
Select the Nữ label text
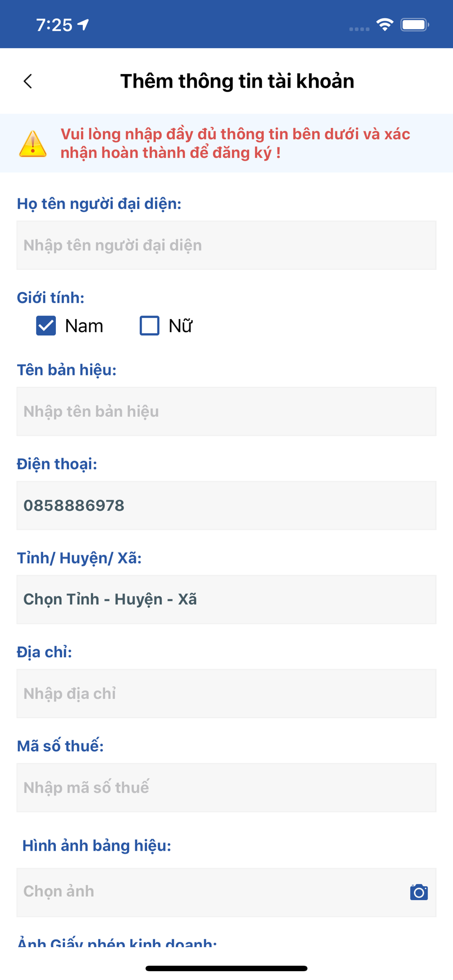pyautogui.click(x=180, y=325)
